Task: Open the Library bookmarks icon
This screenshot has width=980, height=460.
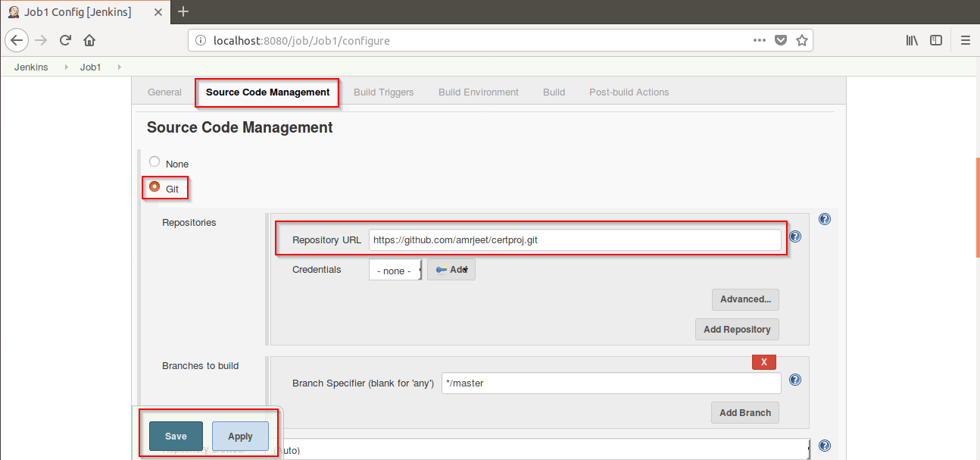Action: point(912,40)
